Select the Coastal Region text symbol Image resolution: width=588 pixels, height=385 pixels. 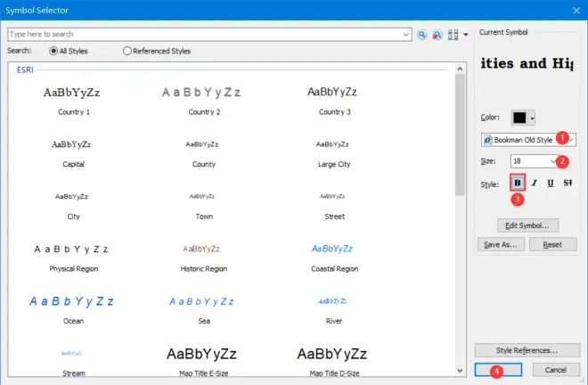334,258
